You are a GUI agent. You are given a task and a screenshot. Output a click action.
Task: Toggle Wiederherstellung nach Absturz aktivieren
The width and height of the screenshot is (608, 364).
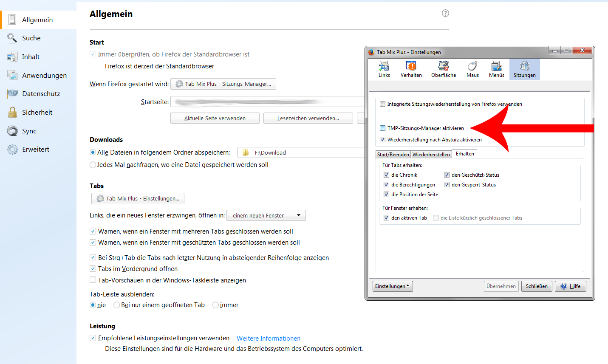(x=383, y=139)
